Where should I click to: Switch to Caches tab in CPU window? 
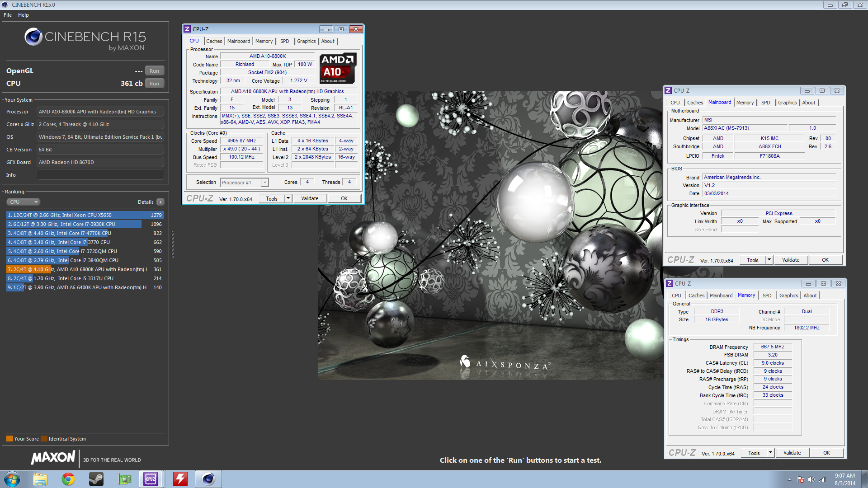[214, 41]
